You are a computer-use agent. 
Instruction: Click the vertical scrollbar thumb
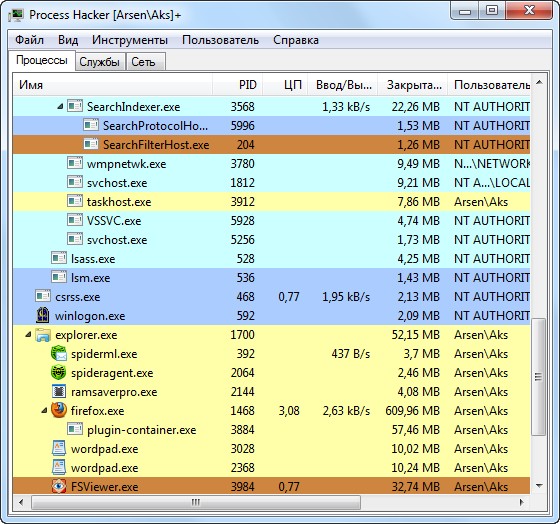tap(539, 376)
